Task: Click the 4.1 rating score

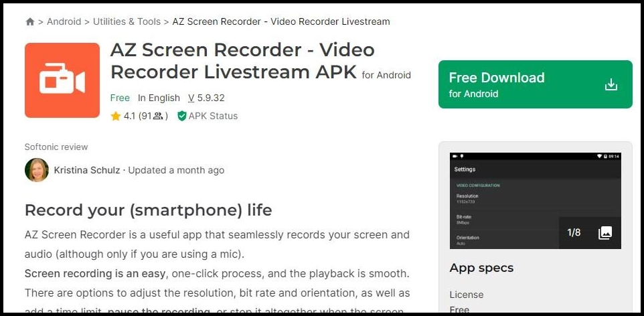Action: point(129,116)
